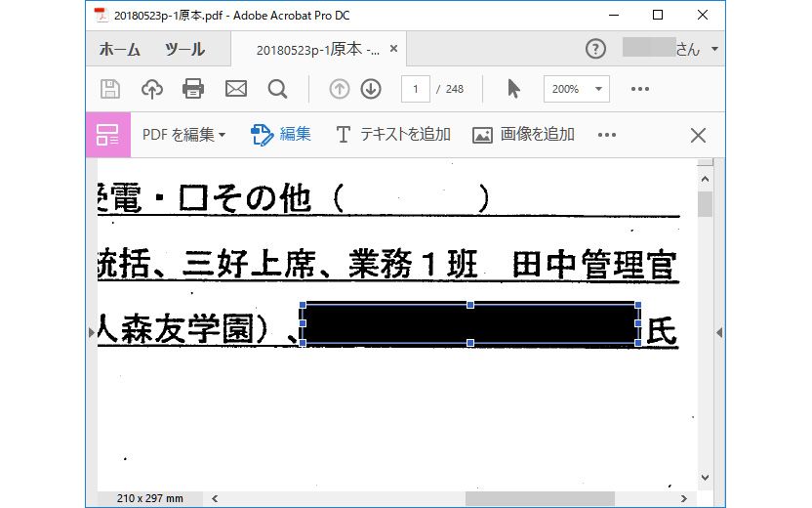This screenshot has height=508, width=812.
Task: Select the 20180523p-1原本 document tab
Action: coord(318,49)
